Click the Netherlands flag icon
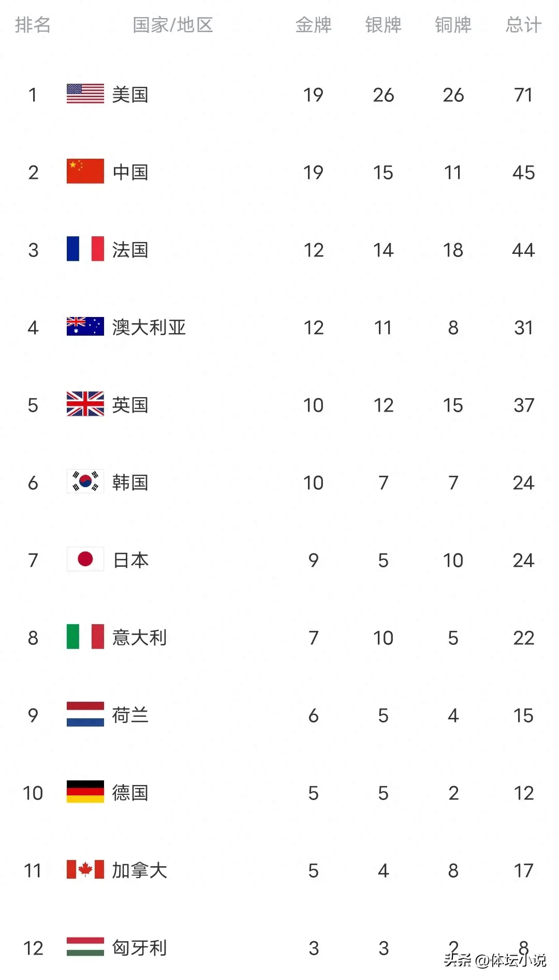The height and width of the screenshot is (980, 559). [85, 715]
